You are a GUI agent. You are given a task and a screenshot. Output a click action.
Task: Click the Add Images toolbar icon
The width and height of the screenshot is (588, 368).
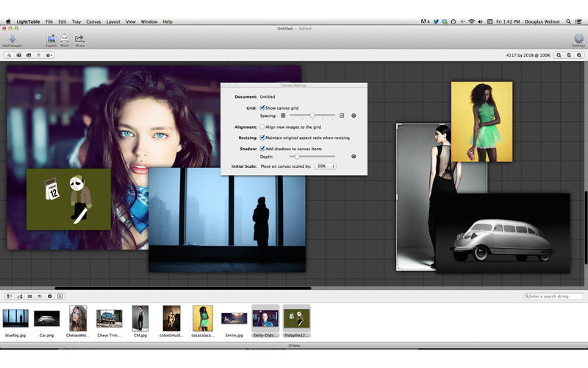[x=12, y=38]
